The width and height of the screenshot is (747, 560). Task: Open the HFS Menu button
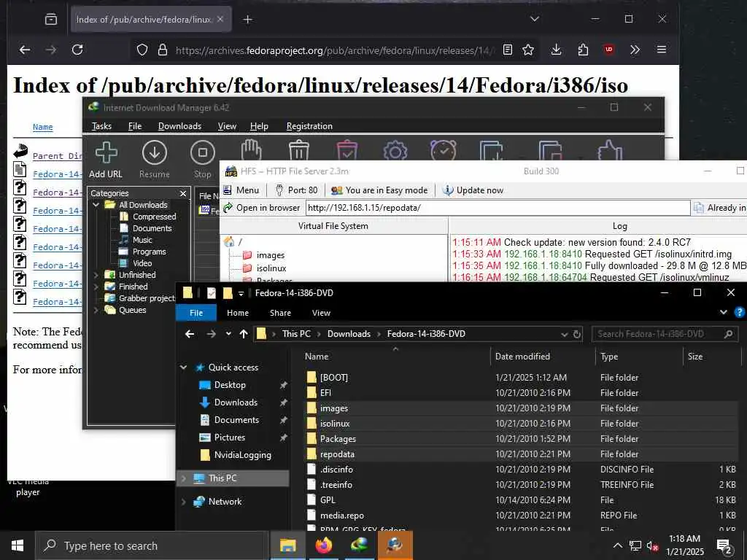241,190
